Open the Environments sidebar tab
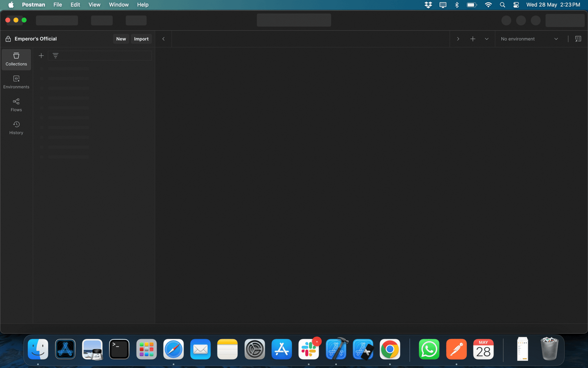This screenshot has height=368, width=588. 16,82
